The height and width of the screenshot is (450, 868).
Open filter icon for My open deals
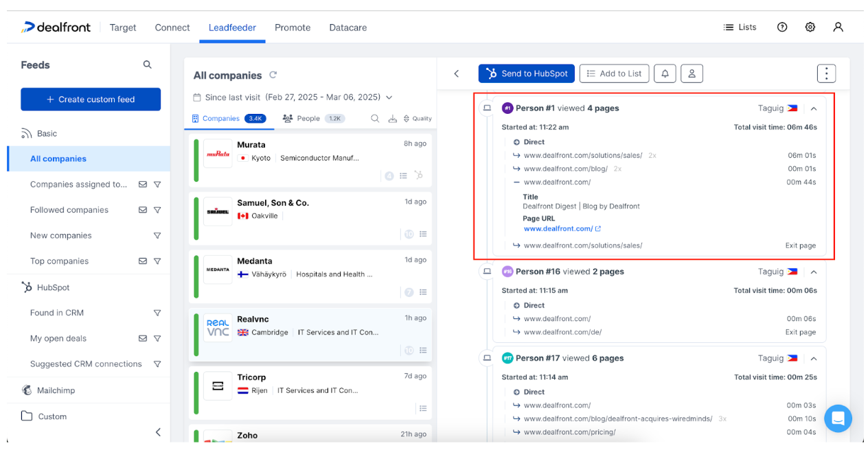(x=157, y=338)
